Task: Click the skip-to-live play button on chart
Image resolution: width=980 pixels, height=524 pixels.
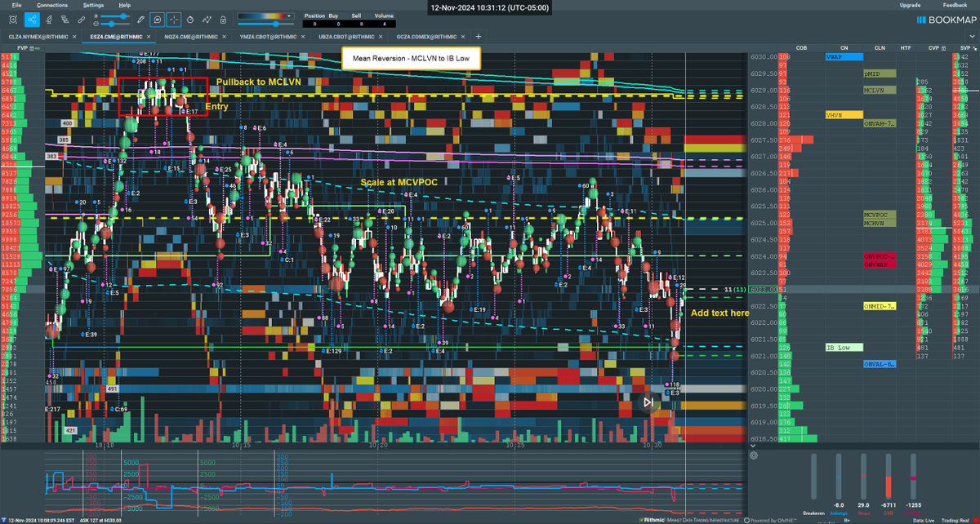Action: (648, 402)
